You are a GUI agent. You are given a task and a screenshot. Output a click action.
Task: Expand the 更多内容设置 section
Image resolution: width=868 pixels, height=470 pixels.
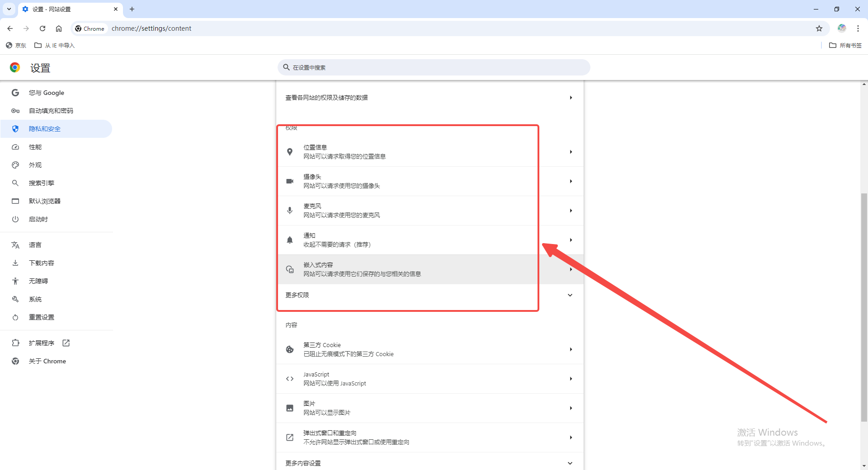[430, 463]
